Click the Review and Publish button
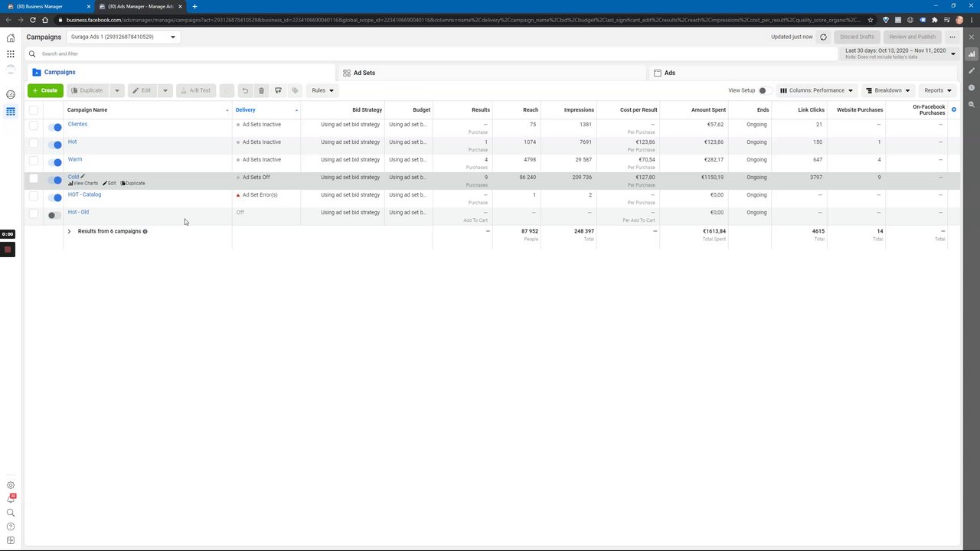The width and height of the screenshot is (980, 551). coord(912,37)
